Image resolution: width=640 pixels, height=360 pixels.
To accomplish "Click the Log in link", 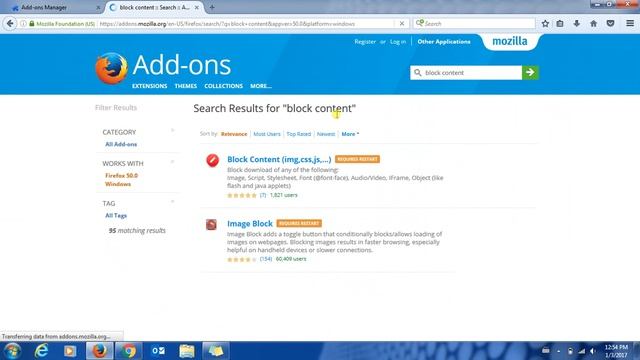I will coord(398,42).
